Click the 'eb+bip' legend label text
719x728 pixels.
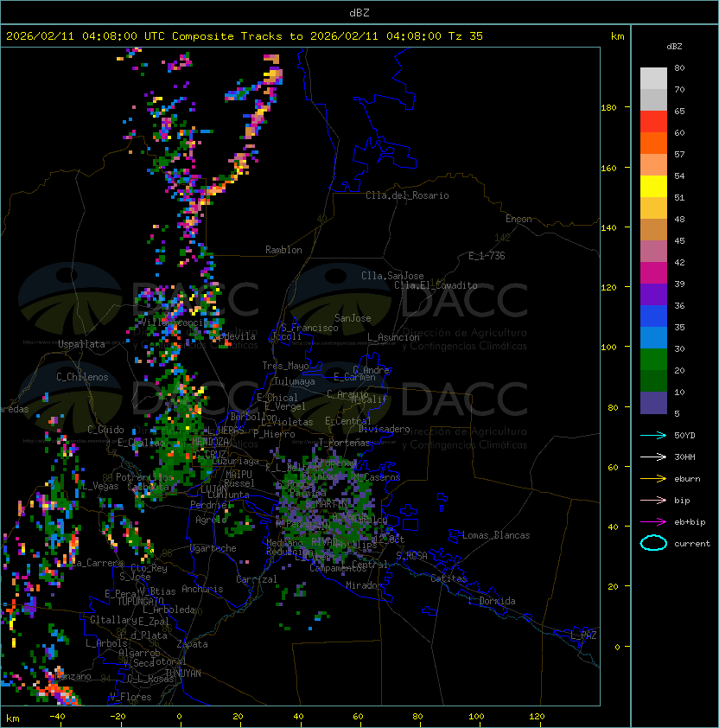[690, 522]
